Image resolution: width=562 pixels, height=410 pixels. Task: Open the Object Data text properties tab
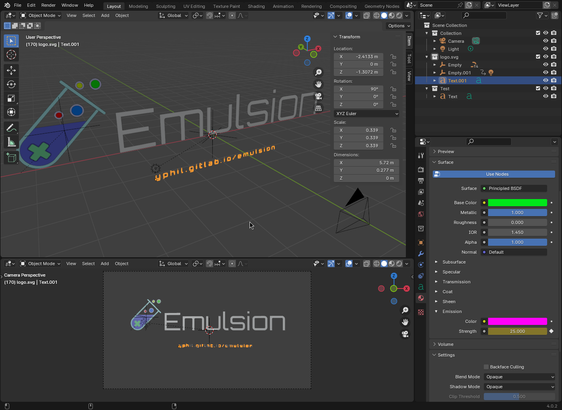point(421,287)
